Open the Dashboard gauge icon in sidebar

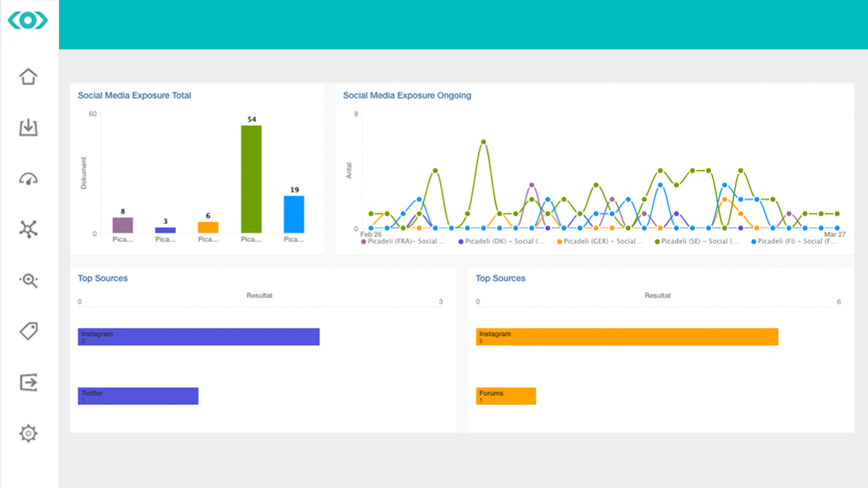pyautogui.click(x=28, y=178)
